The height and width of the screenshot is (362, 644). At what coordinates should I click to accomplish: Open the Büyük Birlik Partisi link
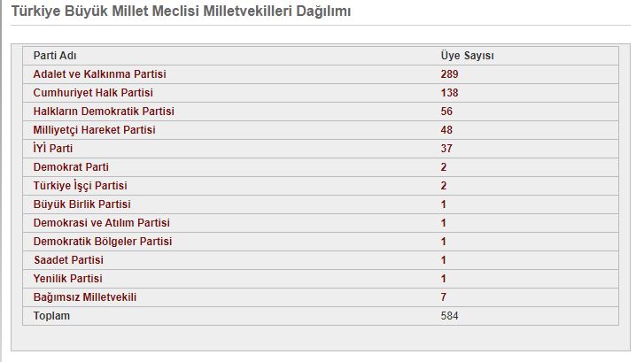(82, 204)
